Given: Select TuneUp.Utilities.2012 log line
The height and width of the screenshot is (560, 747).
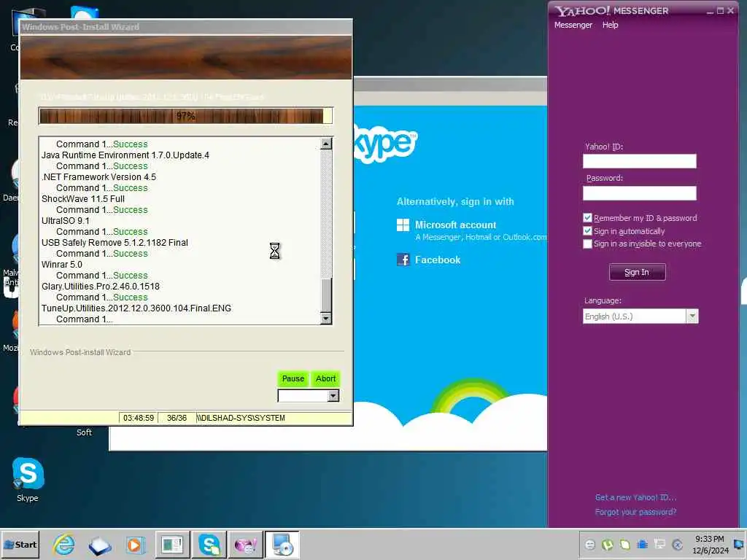Looking at the screenshot, I should pos(136,308).
